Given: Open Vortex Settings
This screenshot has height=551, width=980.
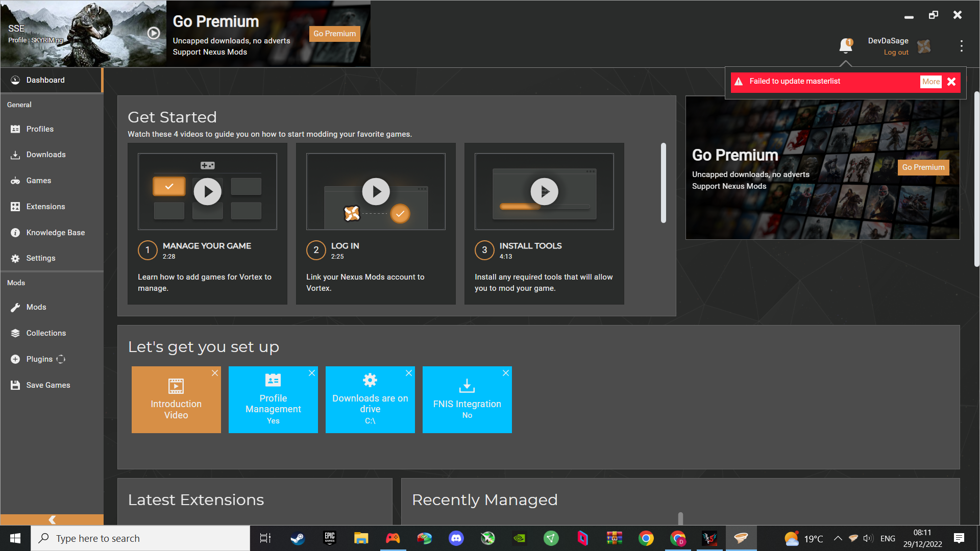Looking at the screenshot, I should pos(41,258).
